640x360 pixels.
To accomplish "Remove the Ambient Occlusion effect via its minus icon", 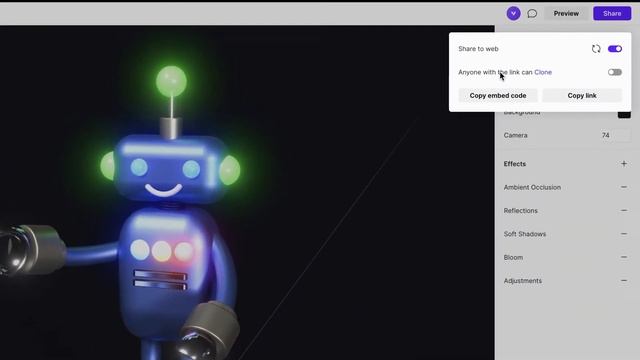I will 624,187.
